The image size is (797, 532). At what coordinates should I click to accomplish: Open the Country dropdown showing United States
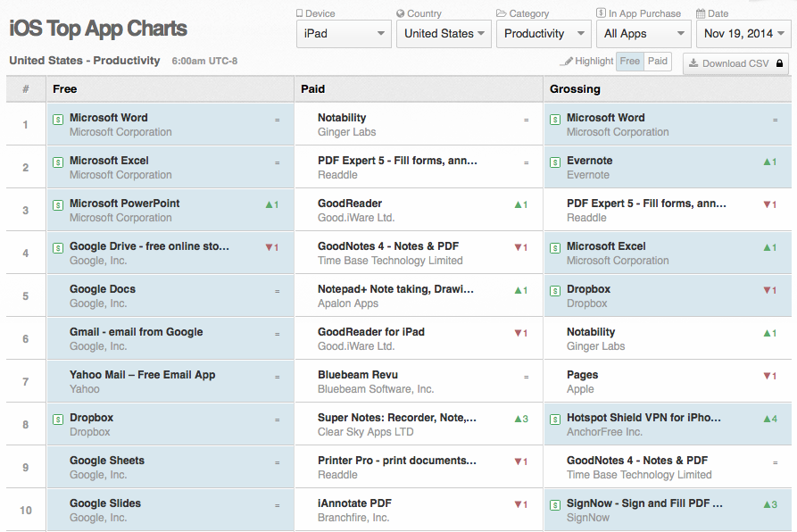444,34
